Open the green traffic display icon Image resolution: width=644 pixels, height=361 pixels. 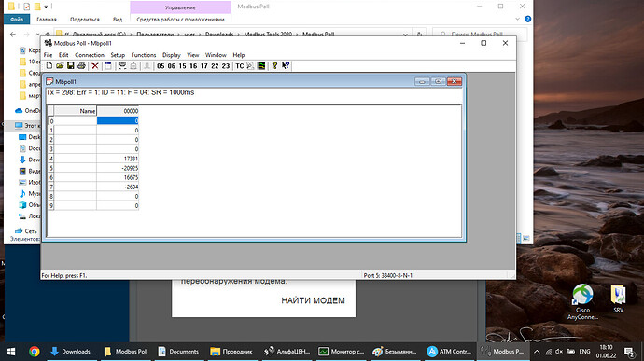261,65
